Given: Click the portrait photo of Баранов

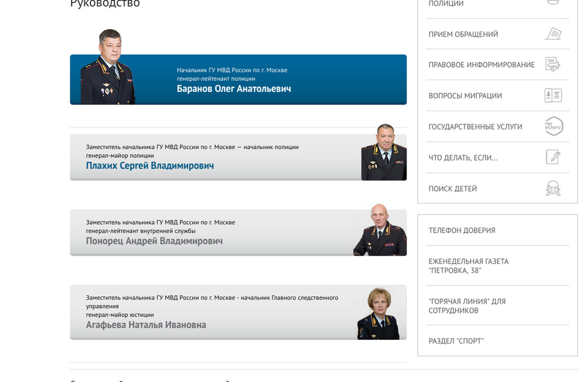Looking at the screenshot, I should click(x=107, y=67).
